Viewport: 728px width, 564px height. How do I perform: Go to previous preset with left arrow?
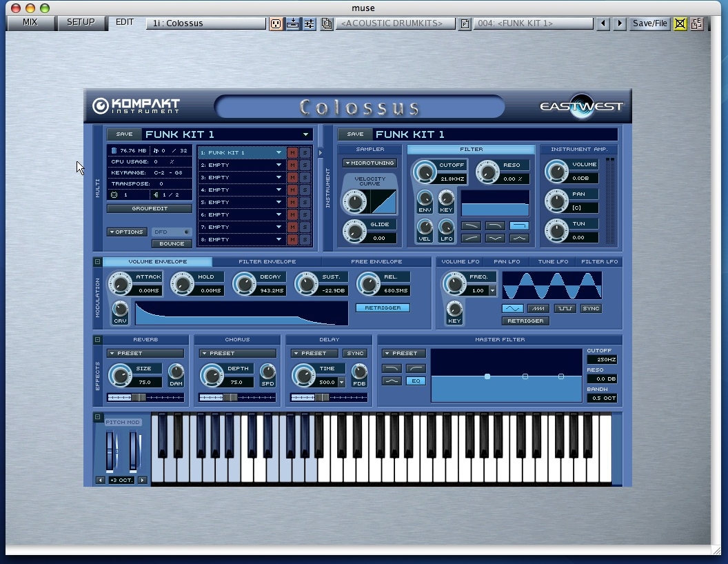(603, 23)
